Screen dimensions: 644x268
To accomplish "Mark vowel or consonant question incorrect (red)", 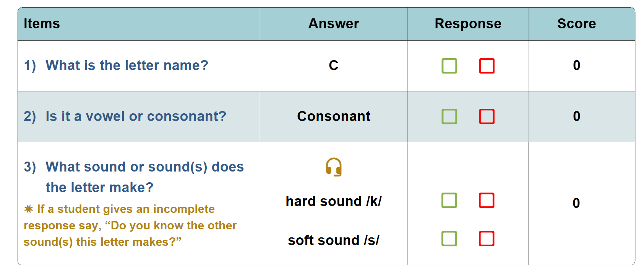I will 487,116.
